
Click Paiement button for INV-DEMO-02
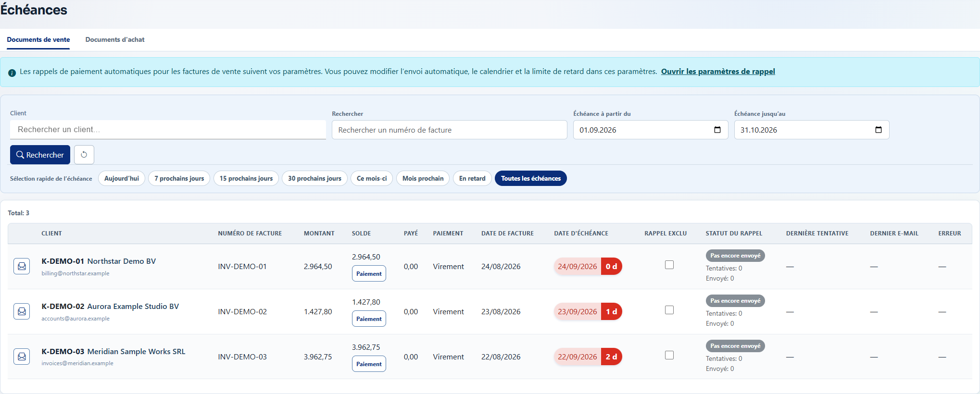coord(369,319)
